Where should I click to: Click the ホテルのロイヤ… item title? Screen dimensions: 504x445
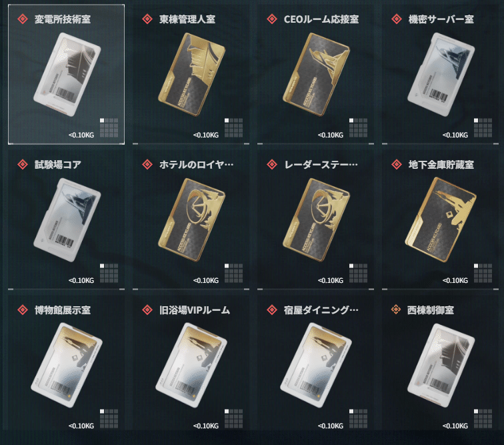tap(197, 165)
